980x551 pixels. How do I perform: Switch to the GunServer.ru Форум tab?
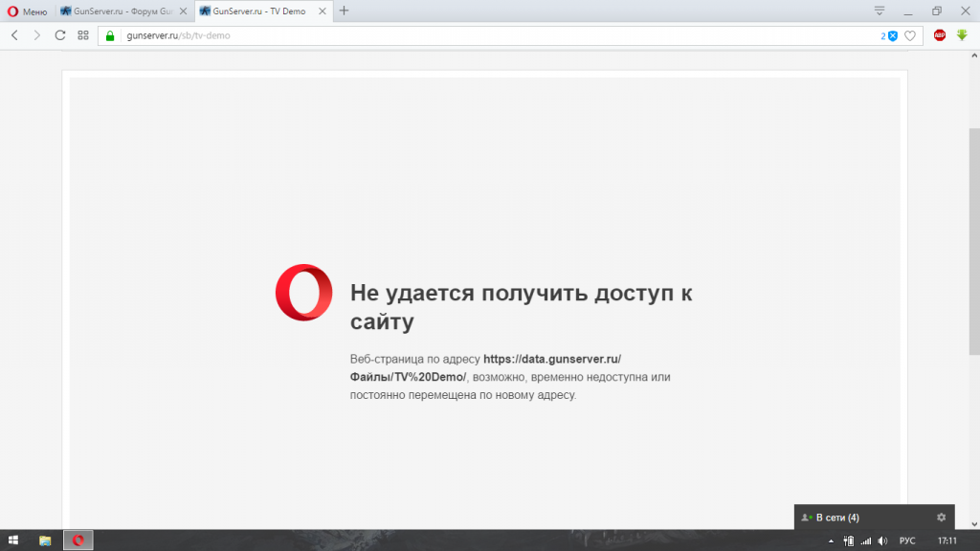point(122,11)
